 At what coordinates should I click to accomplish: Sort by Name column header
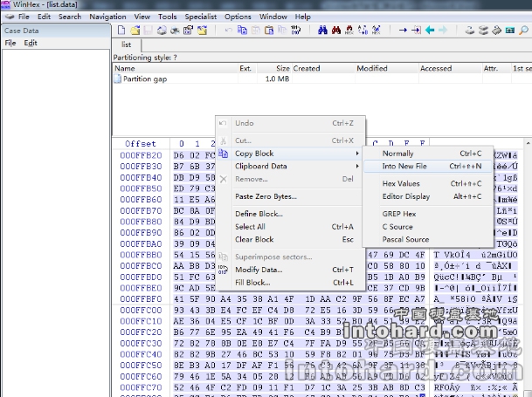tap(175, 68)
